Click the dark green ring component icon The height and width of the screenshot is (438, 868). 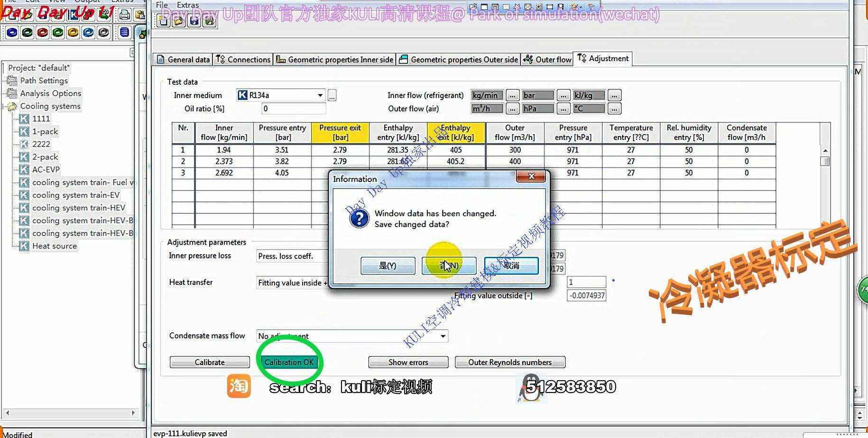tap(28, 32)
